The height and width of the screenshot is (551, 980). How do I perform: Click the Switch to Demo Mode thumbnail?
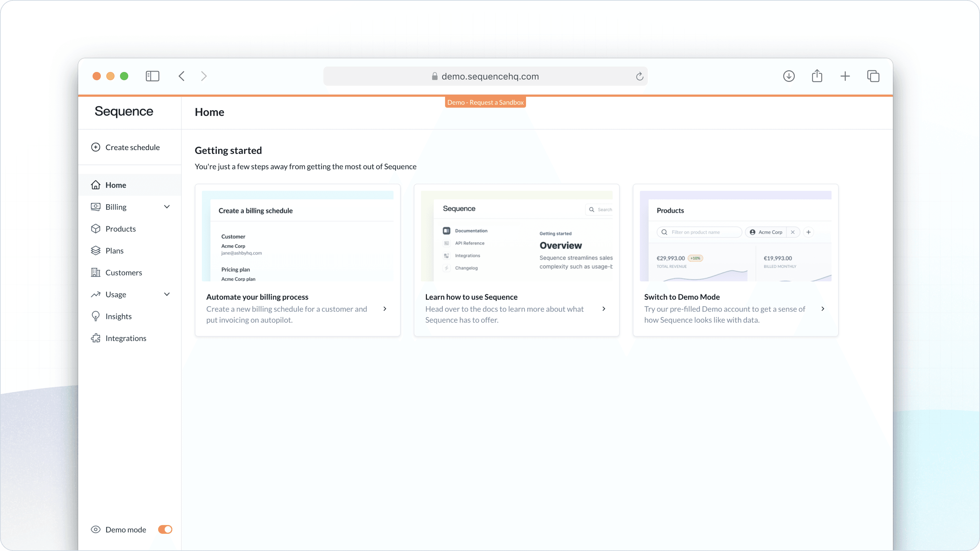pos(736,236)
